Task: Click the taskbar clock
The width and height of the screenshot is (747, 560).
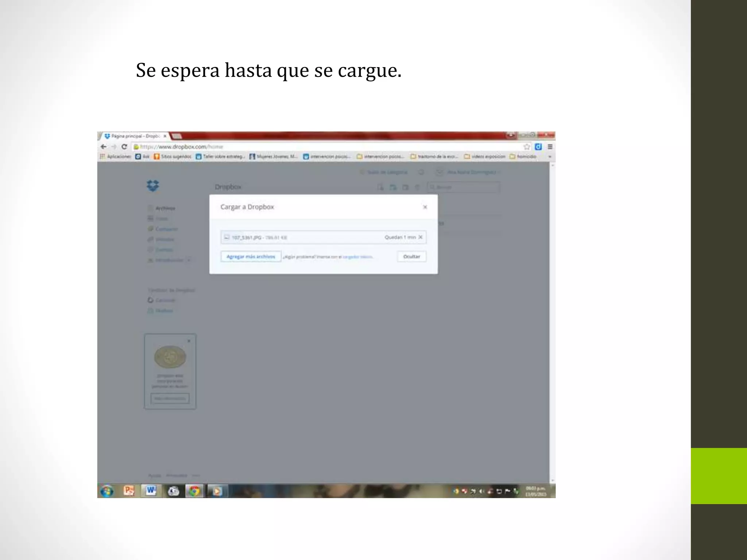Action: pos(535,491)
